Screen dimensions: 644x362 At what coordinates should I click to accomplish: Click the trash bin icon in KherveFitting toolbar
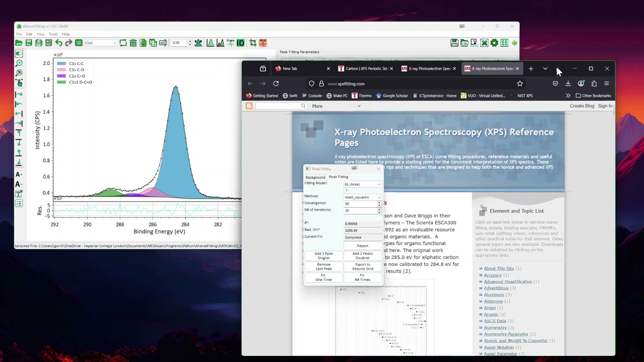(x=133, y=43)
